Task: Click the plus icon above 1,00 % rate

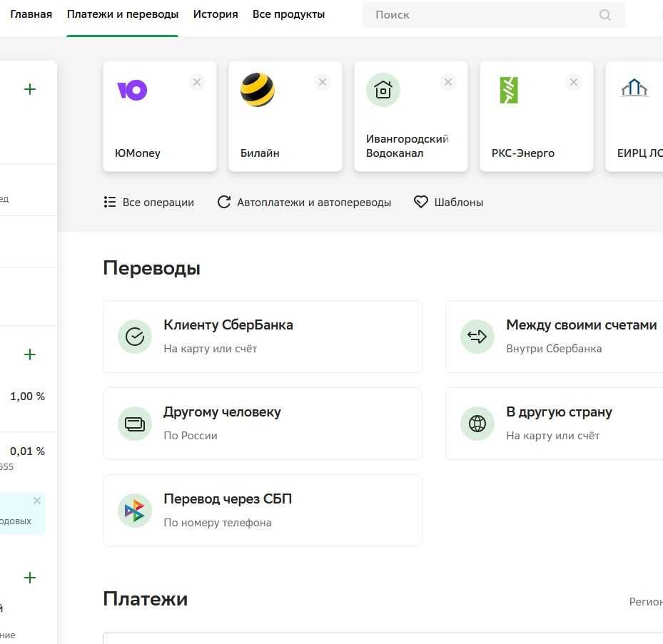Action: point(30,354)
